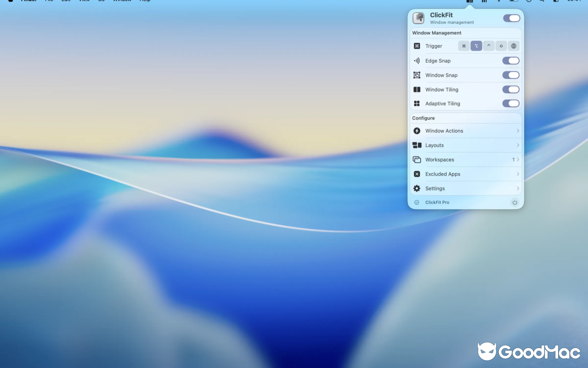Click the Window Actions lightning icon

tap(417, 131)
